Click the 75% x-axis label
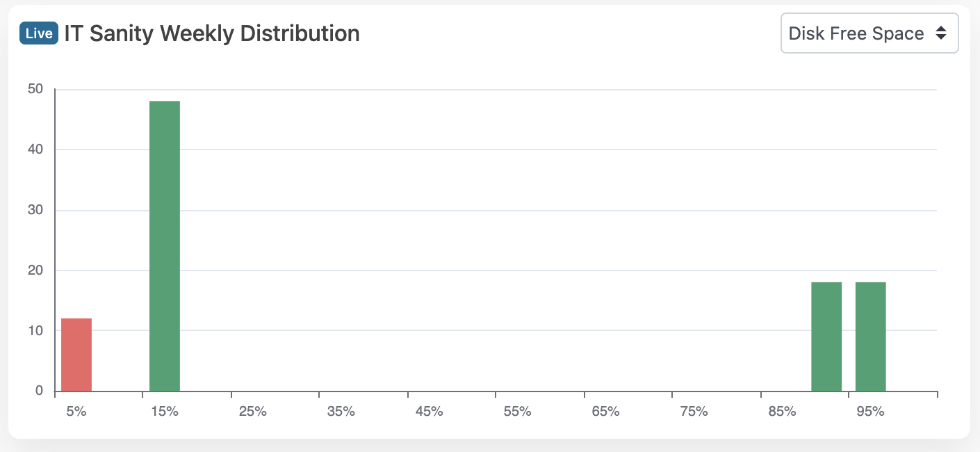The height and width of the screenshot is (452, 980). click(x=694, y=411)
